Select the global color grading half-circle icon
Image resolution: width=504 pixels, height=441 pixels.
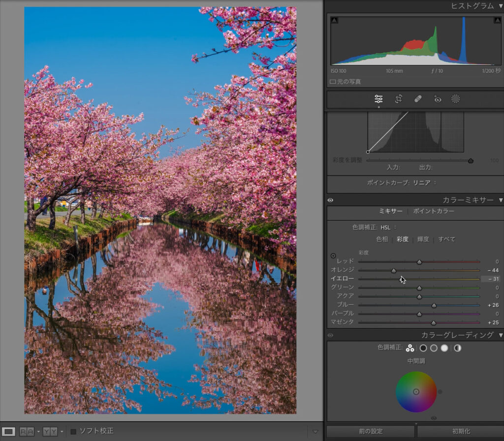coord(457,348)
